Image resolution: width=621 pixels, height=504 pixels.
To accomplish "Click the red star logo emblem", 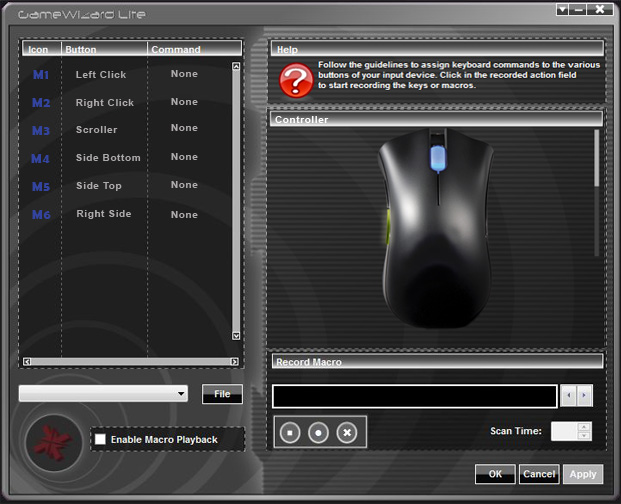I will pyautogui.click(x=52, y=442).
